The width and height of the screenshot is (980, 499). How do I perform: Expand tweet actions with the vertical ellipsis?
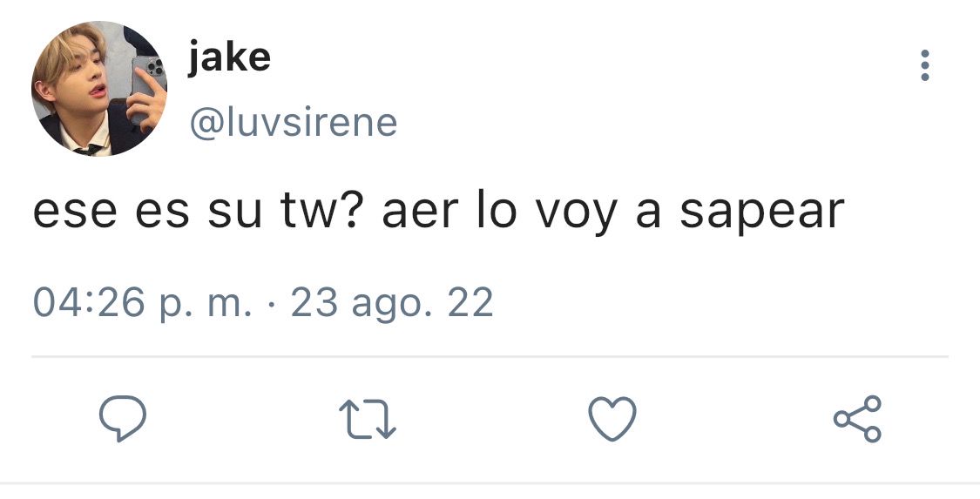pyautogui.click(x=924, y=65)
